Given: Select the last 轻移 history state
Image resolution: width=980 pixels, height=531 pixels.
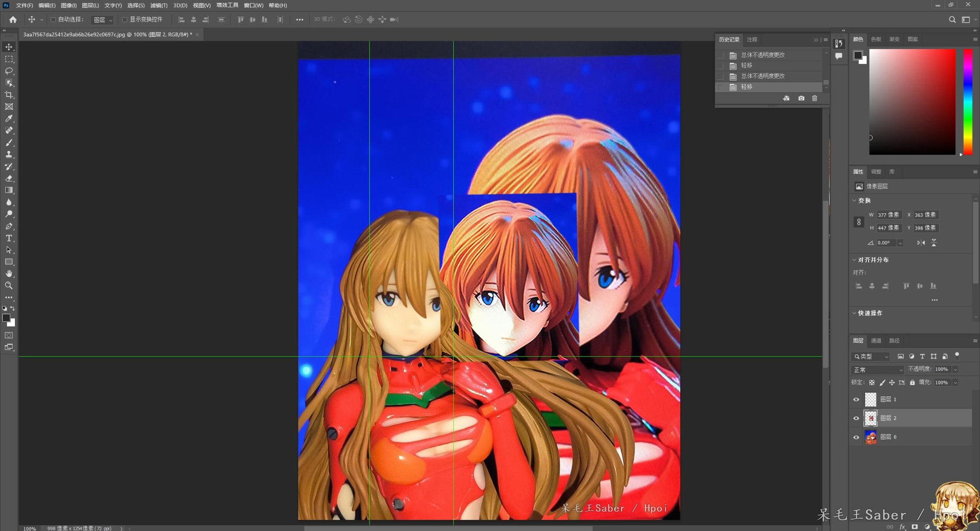Looking at the screenshot, I should tap(769, 87).
